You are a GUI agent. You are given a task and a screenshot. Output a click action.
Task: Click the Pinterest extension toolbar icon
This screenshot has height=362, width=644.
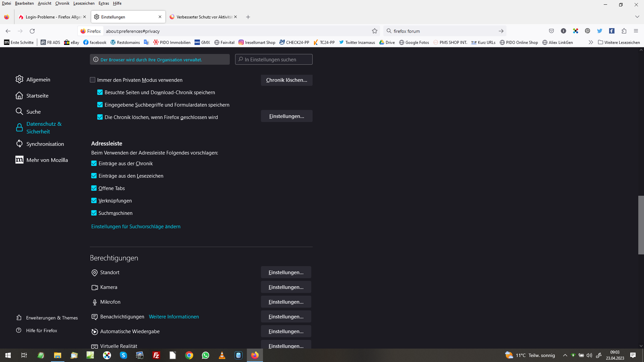[587, 31]
